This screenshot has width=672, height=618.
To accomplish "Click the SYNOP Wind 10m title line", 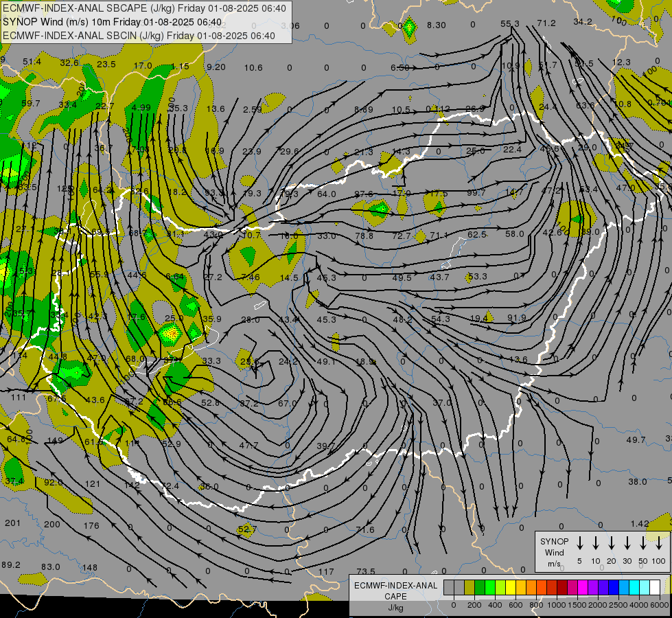I will pyautogui.click(x=113, y=22).
